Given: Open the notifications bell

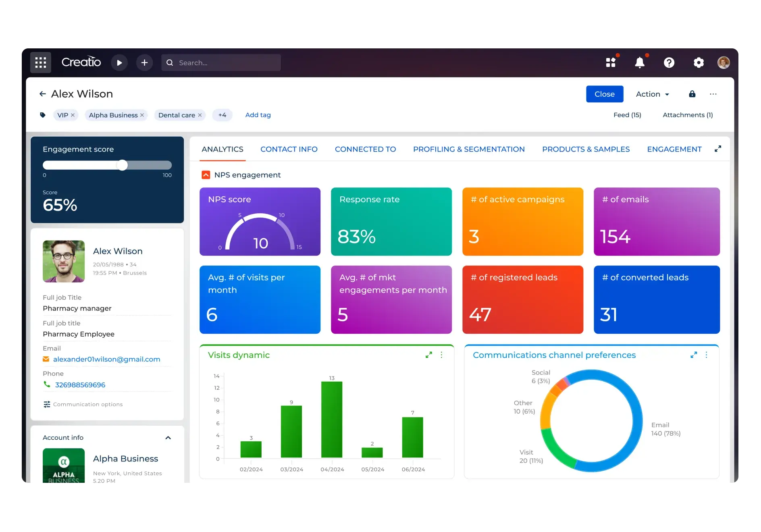Looking at the screenshot, I should pyautogui.click(x=640, y=62).
